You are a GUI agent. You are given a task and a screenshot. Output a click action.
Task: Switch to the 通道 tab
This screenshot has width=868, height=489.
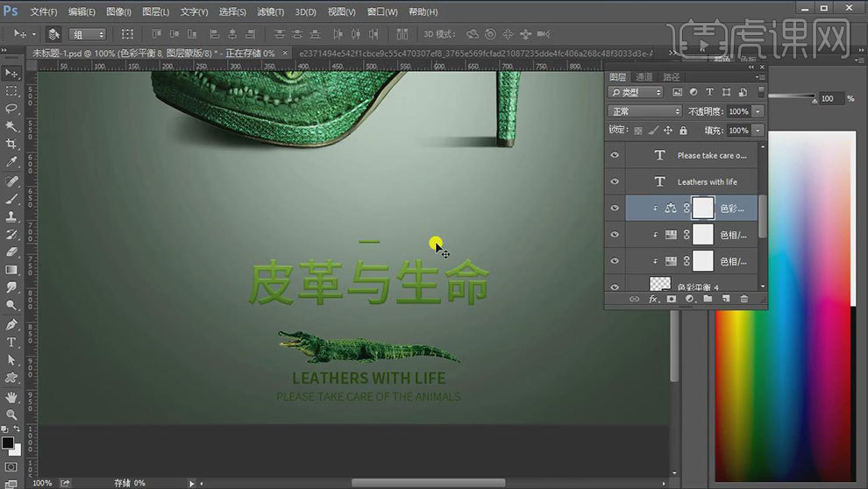[x=644, y=77]
